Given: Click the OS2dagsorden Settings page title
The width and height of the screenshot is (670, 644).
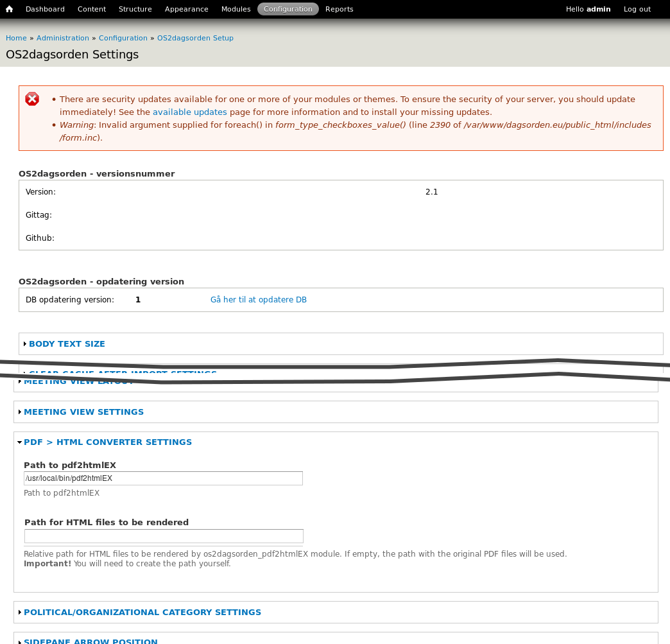Looking at the screenshot, I should tap(73, 55).
